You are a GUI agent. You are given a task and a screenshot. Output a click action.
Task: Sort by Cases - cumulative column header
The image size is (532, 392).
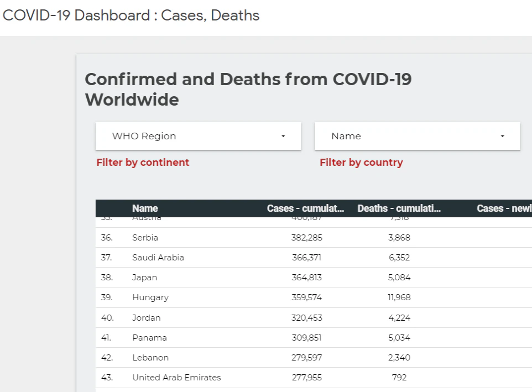click(x=305, y=208)
